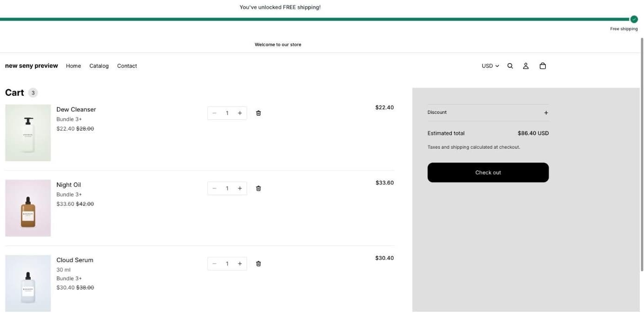Click the 'Cart' page heading
This screenshot has height=316, width=644.
click(x=14, y=92)
